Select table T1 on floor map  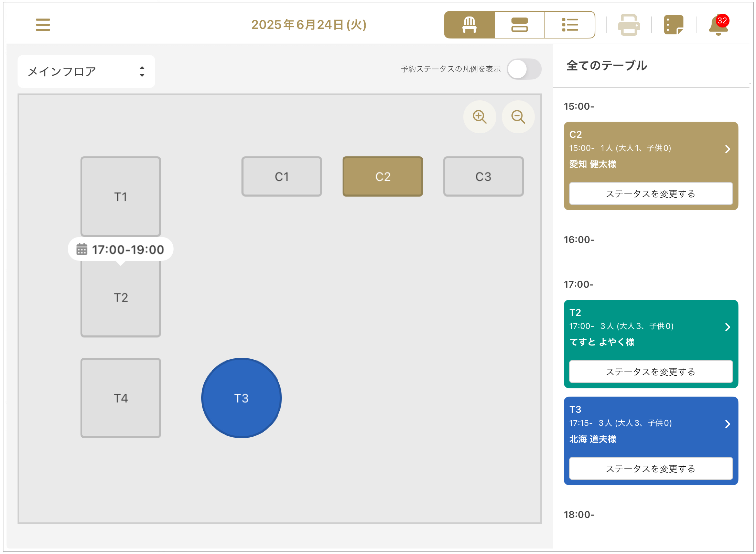coord(121,197)
